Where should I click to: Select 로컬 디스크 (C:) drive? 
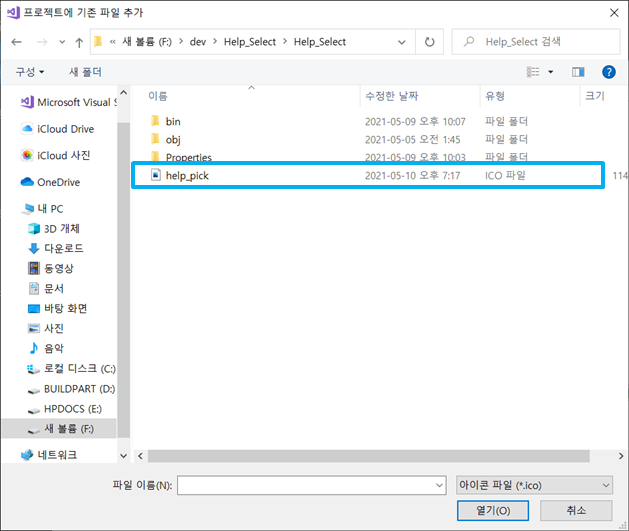point(71,369)
